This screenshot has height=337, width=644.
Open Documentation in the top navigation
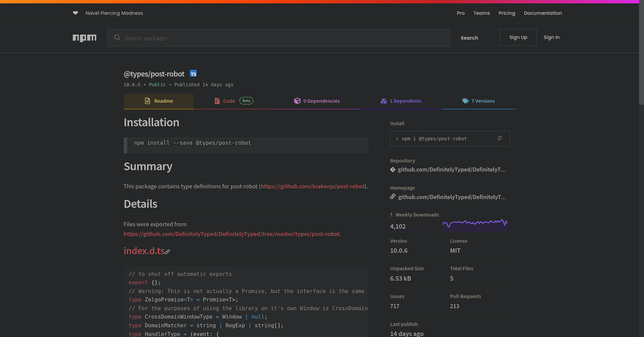click(x=543, y=13)
